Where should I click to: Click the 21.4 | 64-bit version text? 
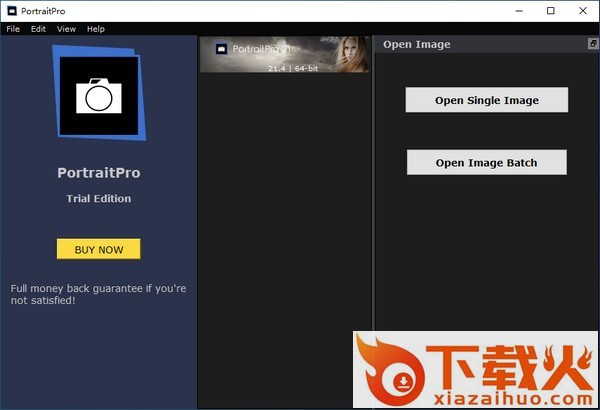coord(293,68)
